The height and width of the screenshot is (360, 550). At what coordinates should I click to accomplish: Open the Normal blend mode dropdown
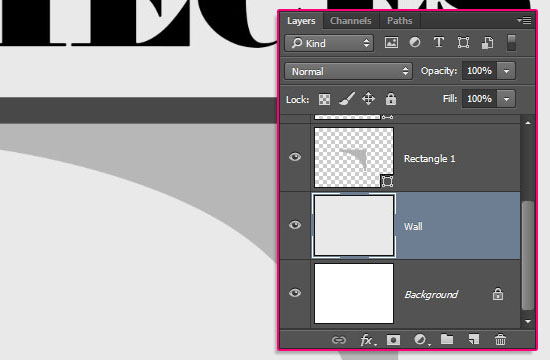click(348, 71)
